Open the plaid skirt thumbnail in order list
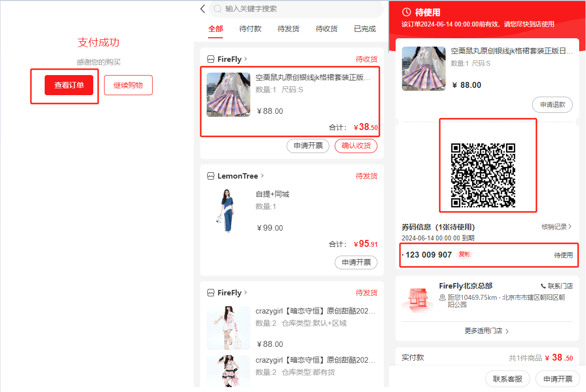Image resolution: width=586 pixels, height=392 pixels. (228, 95)
